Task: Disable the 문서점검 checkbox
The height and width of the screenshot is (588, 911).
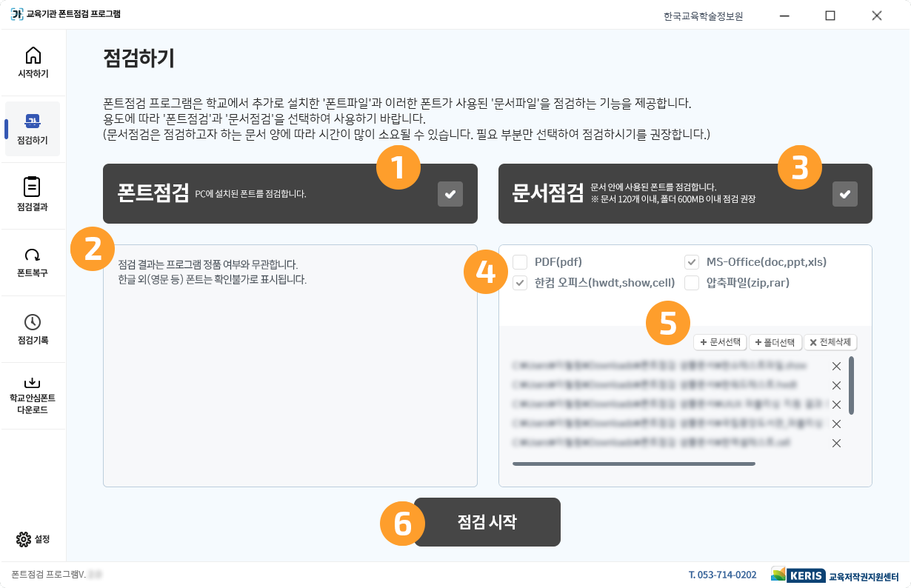Action: tap(844, 193)
